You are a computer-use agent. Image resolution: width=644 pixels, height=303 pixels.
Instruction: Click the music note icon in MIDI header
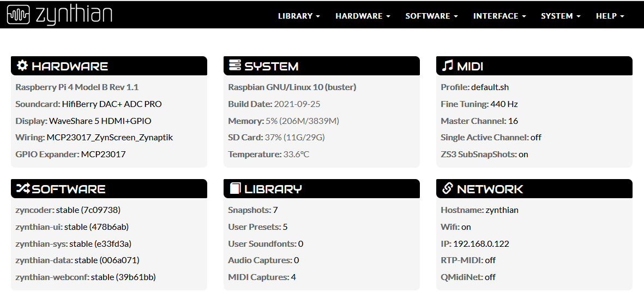click(447, 66)
